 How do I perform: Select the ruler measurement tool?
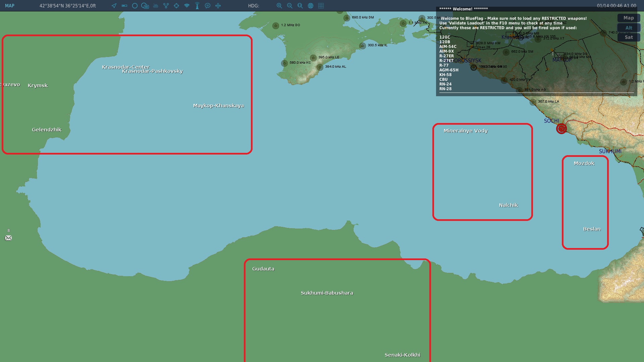point(124,6)
